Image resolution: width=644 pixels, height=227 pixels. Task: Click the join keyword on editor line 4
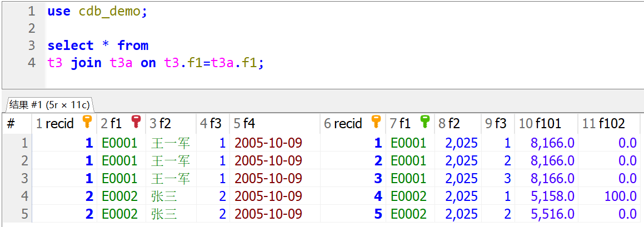click(x=86, y=63)
